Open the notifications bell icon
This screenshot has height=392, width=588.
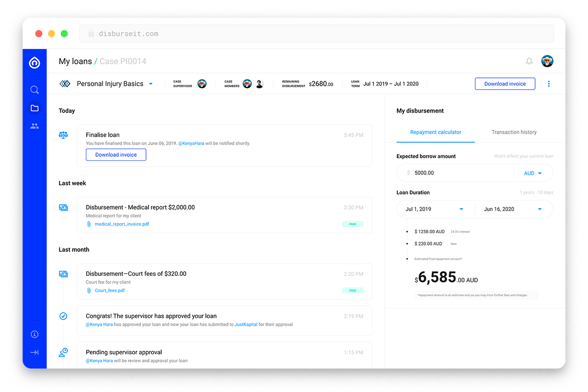tap(529, 61)
